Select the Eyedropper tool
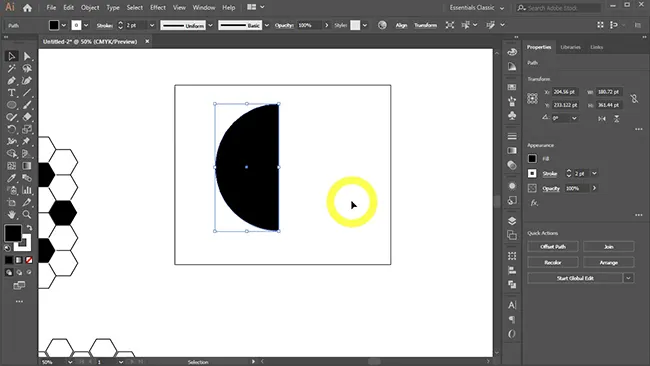This screenshot has height=366, width=650. pyautogui.click(x=12, y=178)
